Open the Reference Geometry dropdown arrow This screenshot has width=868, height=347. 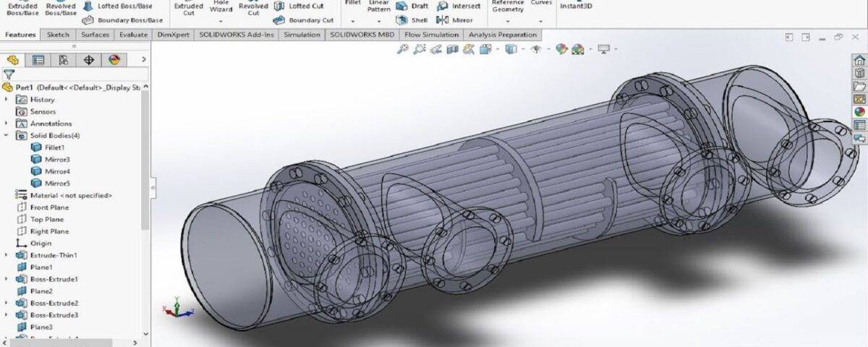pos(507,21)
